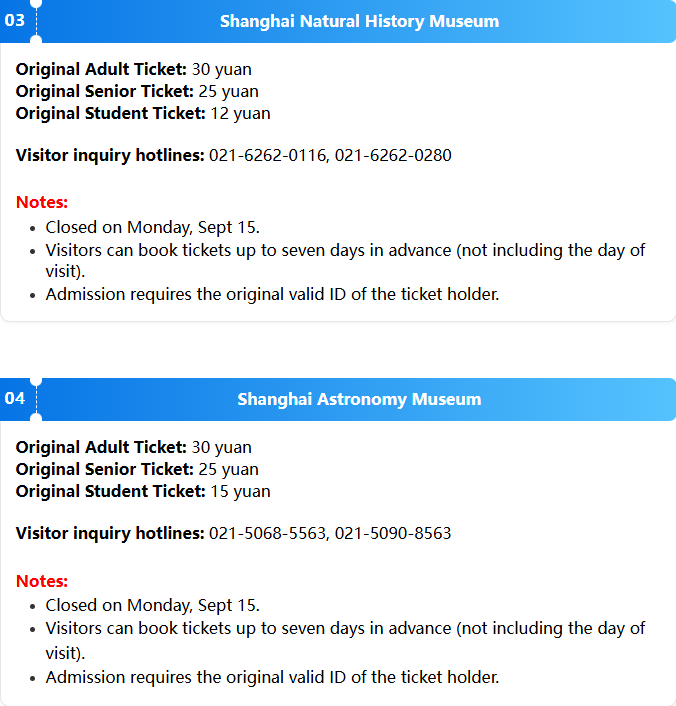
Task: Click hotline number 021-5090-8563
Action: (393, 533)
